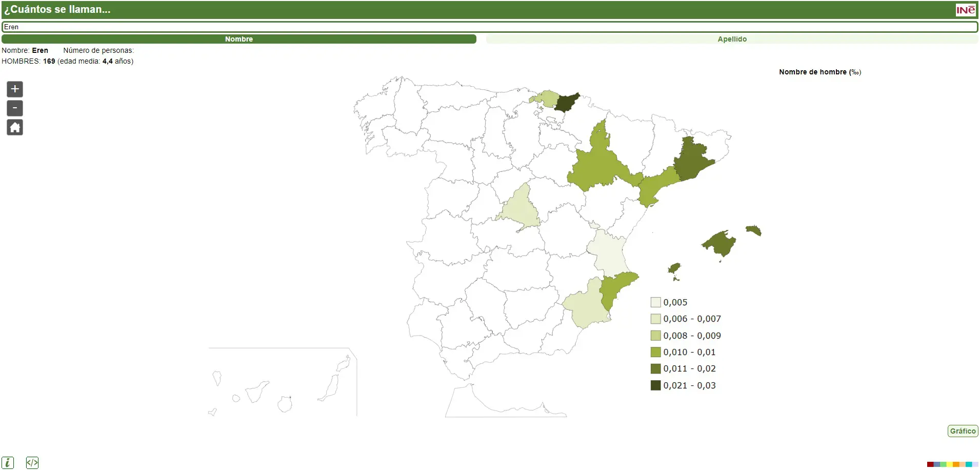The height and width of the screenshot is (470, 980).
Task: Select the 0,021 - 0,03 legend swatch
Action: pyautogui.click(x=655, y=385)
